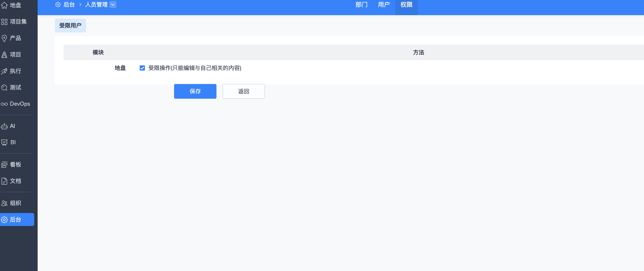Open the AI robot icon
Image resolution: width=644 pixels, height=271 pixels.
(x=4, y=126)
